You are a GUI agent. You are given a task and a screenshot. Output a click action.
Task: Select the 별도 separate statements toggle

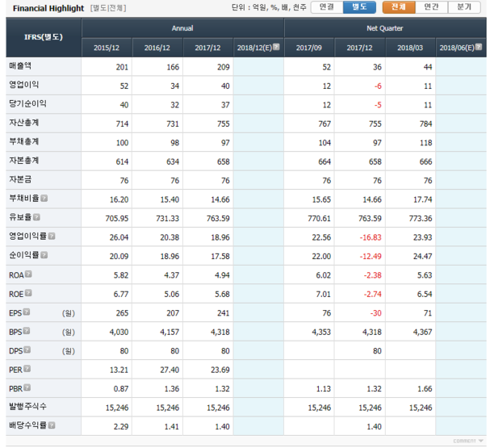coord(359,7)
